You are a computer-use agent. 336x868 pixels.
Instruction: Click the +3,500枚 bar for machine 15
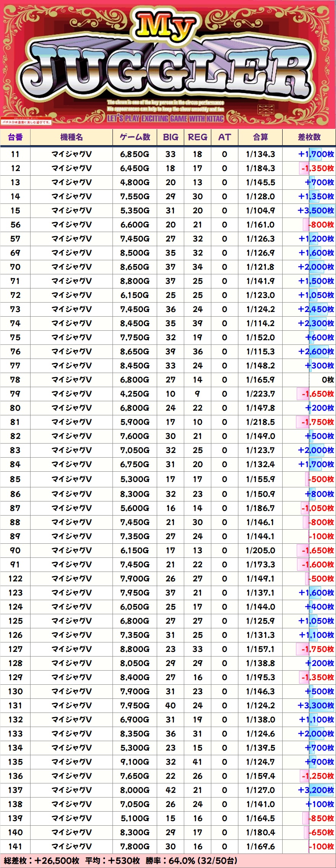[316, 211]
